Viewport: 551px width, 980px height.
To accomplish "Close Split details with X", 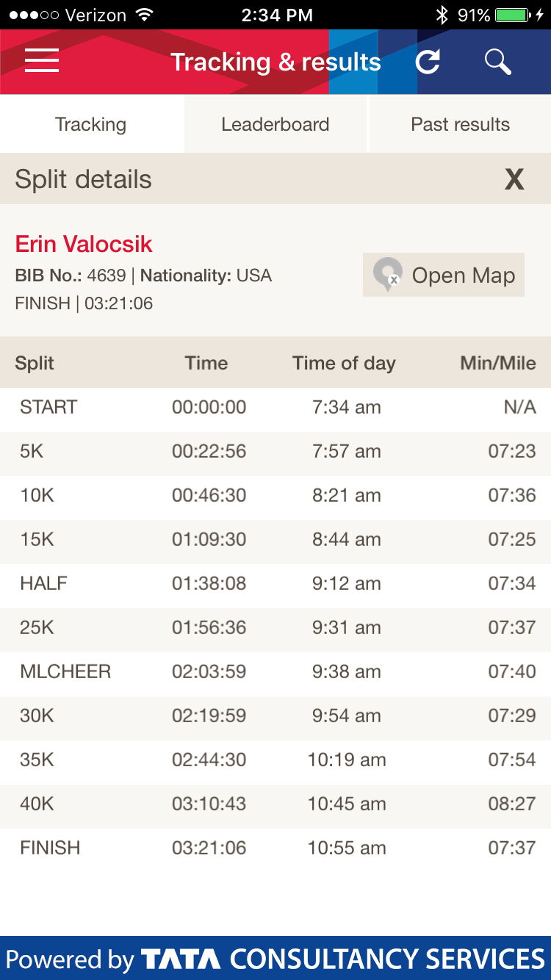I will point(514,179).
